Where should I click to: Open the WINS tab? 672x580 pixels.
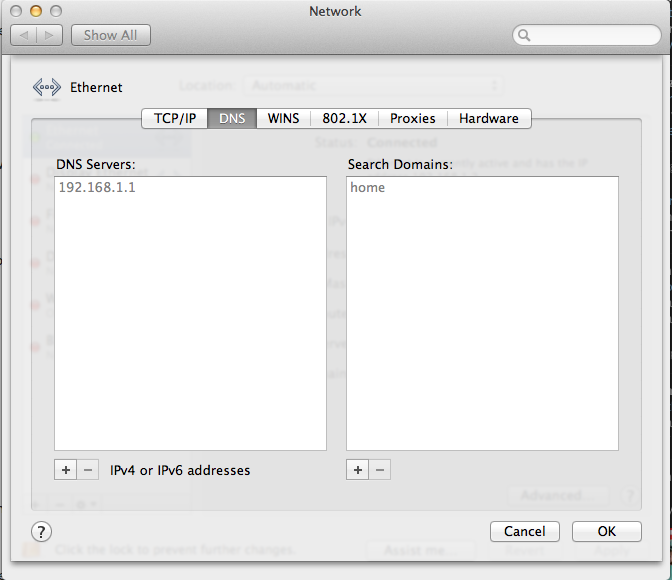(x=283, y=118)
